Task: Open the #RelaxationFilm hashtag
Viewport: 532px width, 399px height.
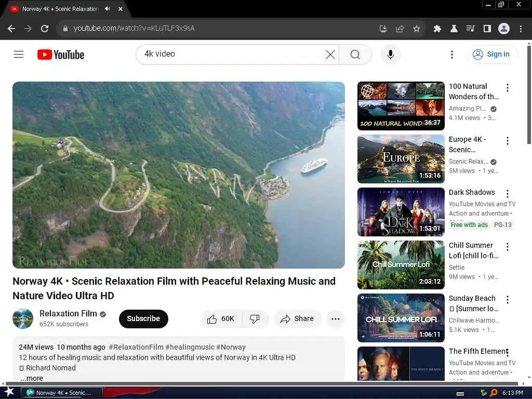Action: click(136, 347)
